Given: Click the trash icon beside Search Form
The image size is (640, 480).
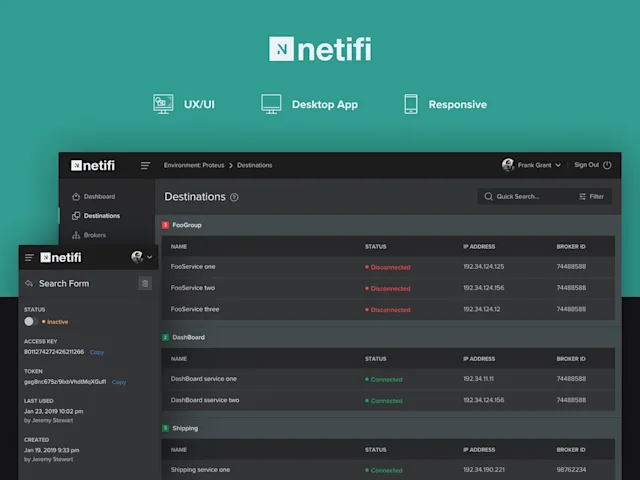Looking at the screenshot, I should pos(145,283).
